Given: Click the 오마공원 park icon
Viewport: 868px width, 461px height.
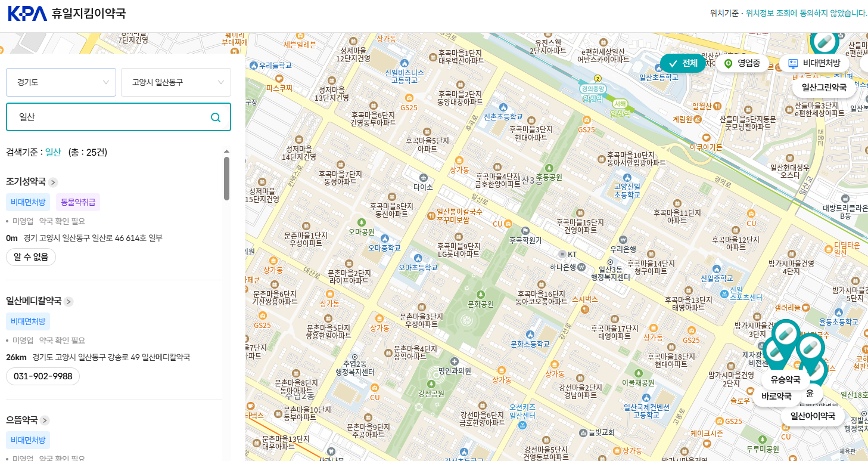Looking at the screenshot, I should click(361, 222).
